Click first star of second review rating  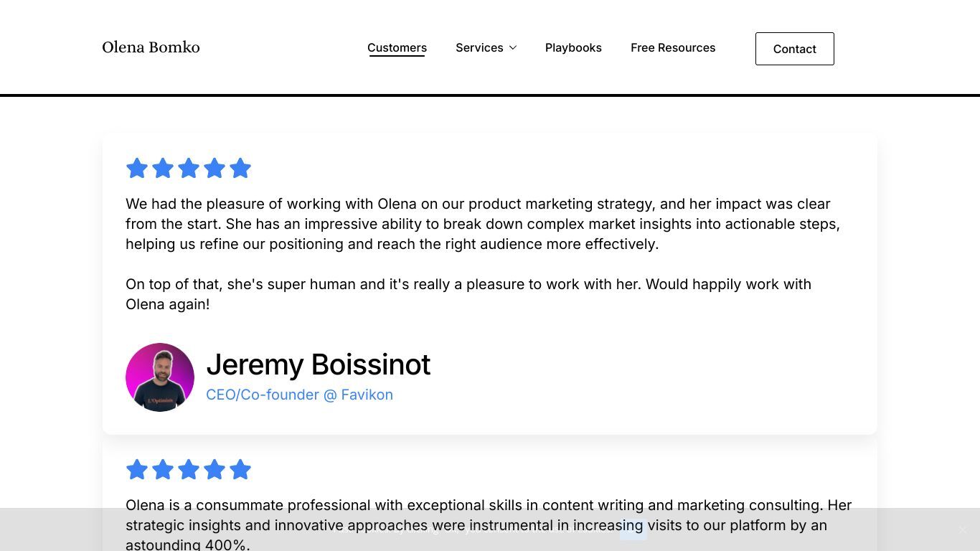137,470
